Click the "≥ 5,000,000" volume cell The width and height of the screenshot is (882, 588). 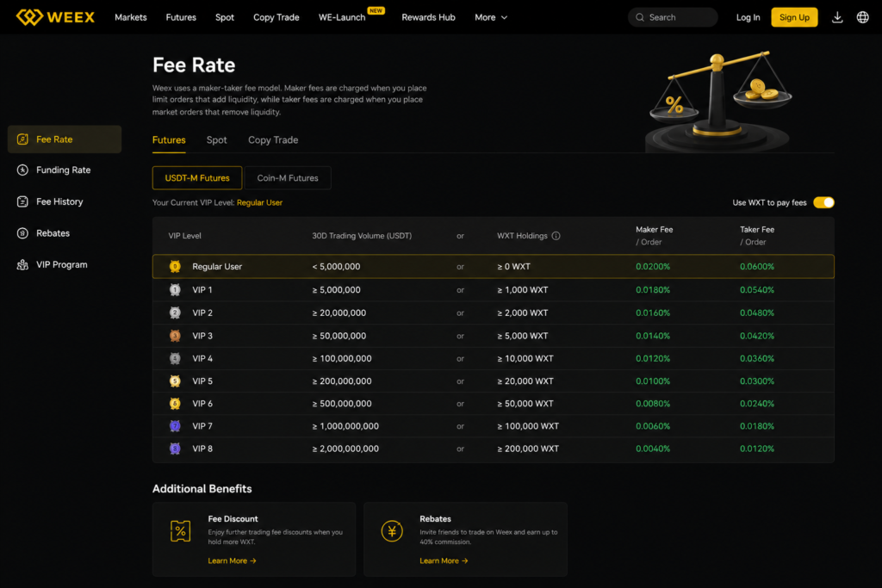pos(337,290)
